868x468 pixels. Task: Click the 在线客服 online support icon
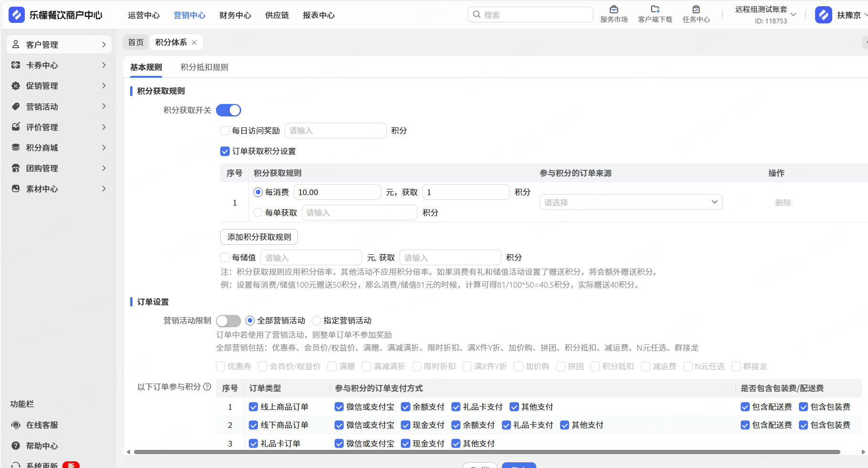(x=16, y=425)
